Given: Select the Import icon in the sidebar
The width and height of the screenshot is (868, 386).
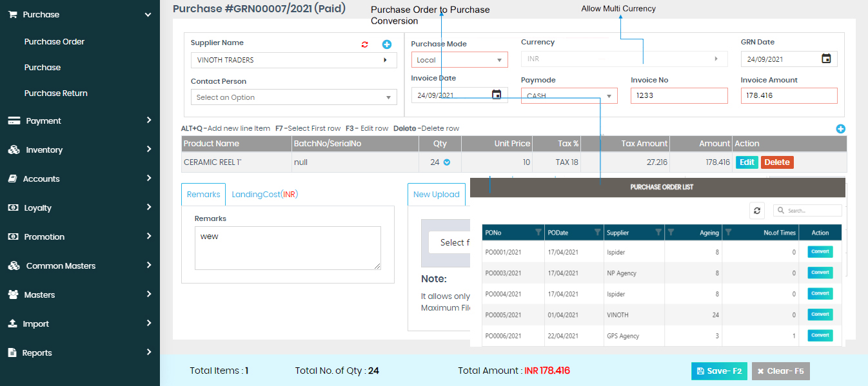Looking at the screenshot, I should coord(14,323).
